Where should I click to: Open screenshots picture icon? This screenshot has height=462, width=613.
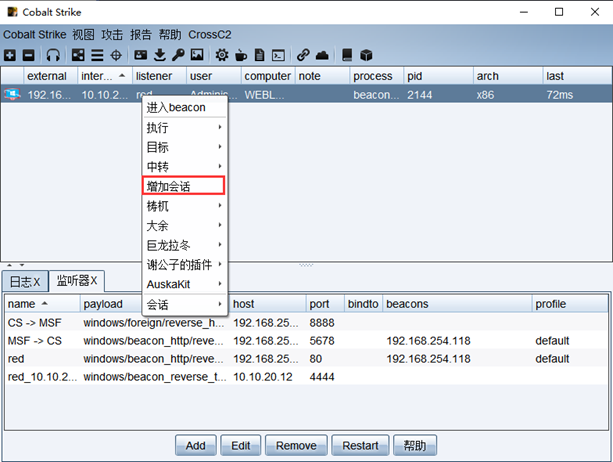click(197, 55)
